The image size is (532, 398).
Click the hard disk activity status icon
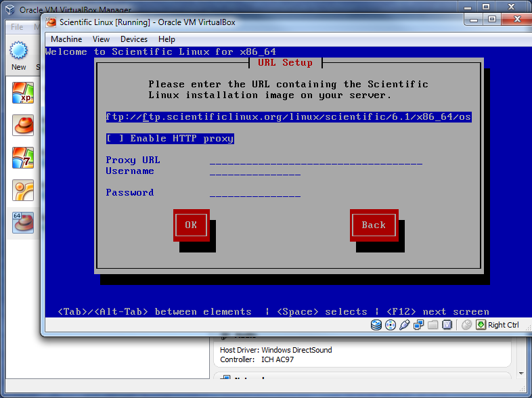[376, 325]
